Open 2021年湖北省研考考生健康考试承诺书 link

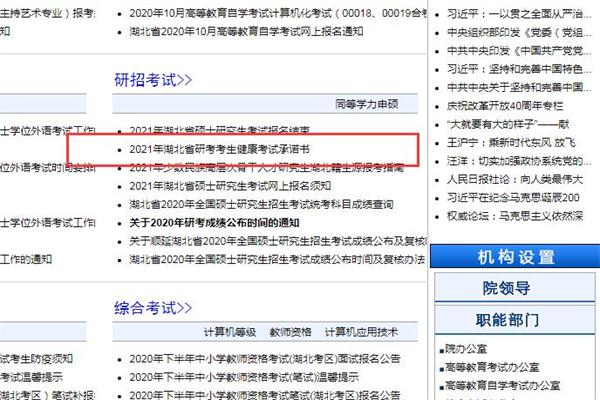(219, 149)
